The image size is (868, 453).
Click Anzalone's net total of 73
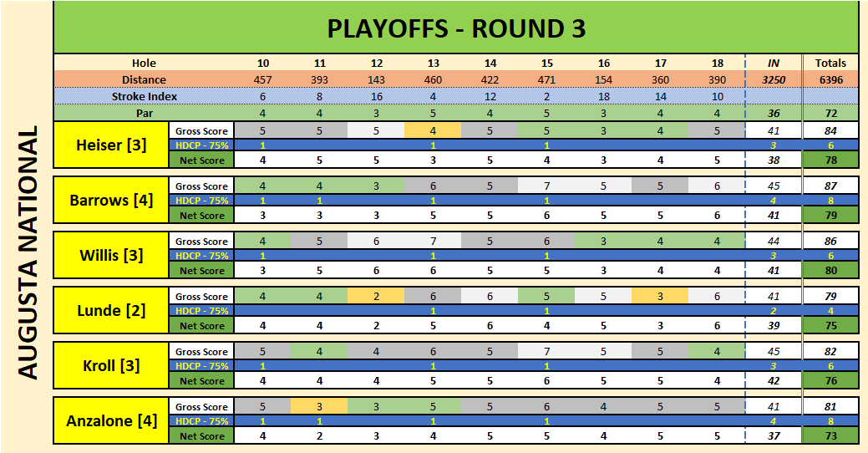(830, 436)
